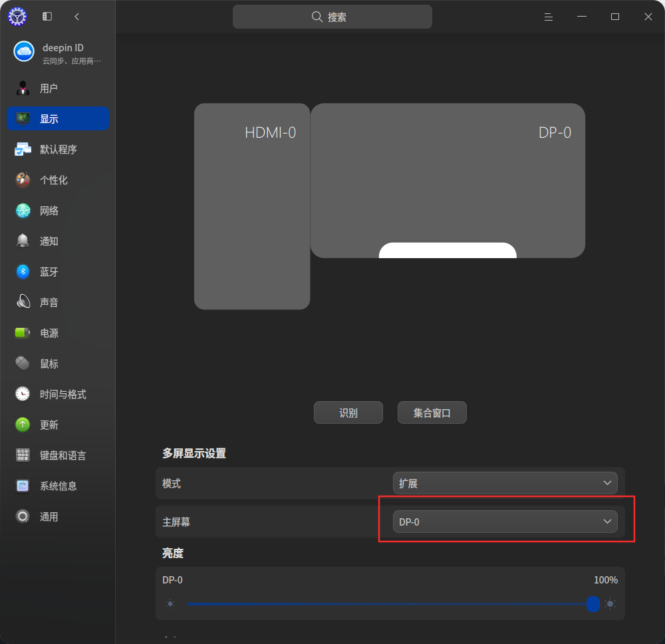Click the DP-0 brightness slider handle

click(593, 603)
